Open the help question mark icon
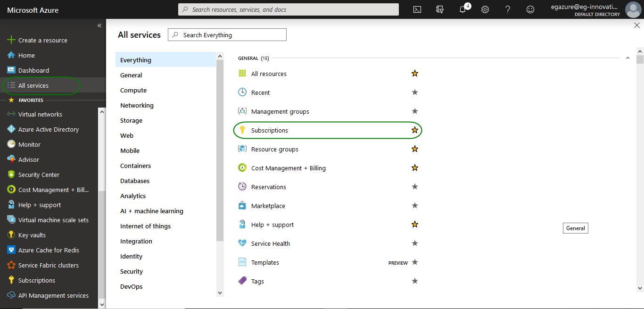The height and width of the screenshot is (309, 644). tap(508, 9)
